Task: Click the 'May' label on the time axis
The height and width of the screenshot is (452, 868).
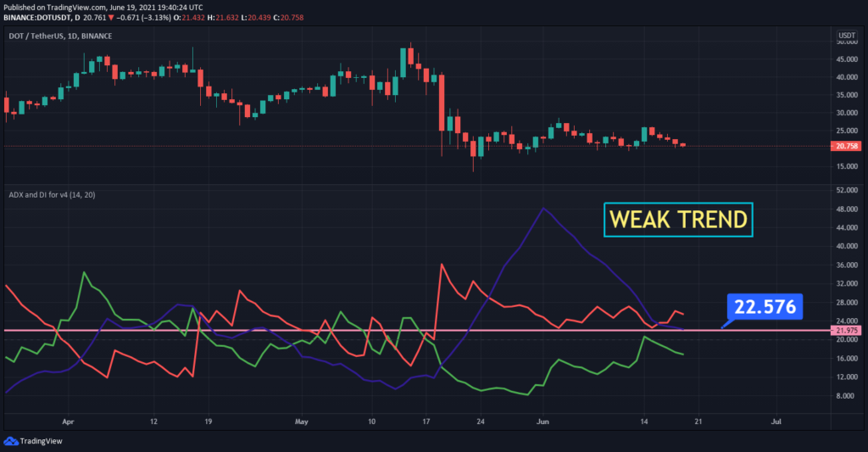Action: click(x=301, y=421)
